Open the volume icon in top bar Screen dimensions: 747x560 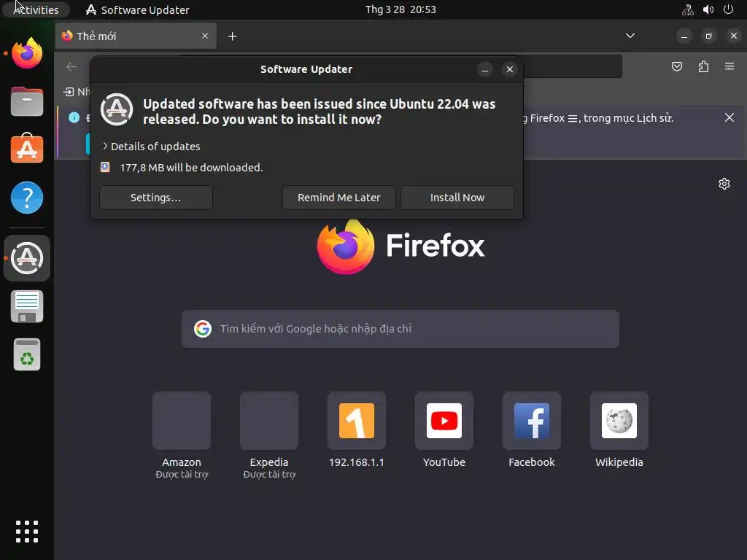click(x=708, y=9)
